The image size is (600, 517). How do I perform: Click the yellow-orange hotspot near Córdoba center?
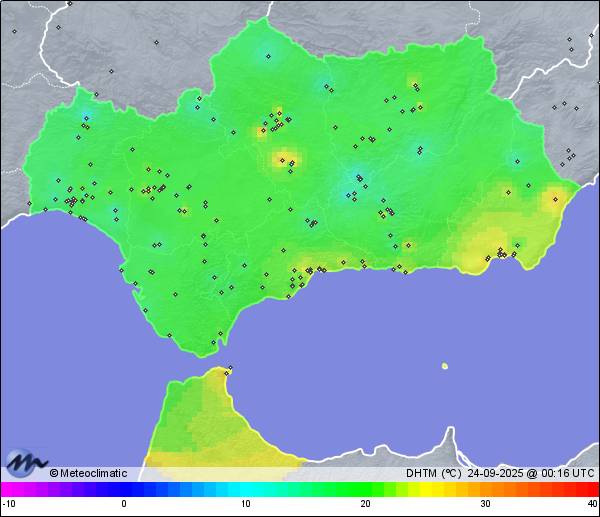click(286, 158)
